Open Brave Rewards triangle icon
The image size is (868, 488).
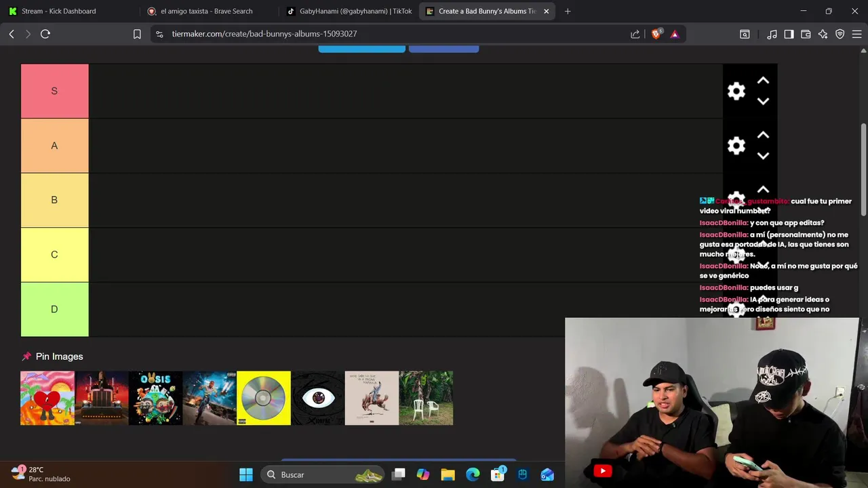[x=675, y=34]
